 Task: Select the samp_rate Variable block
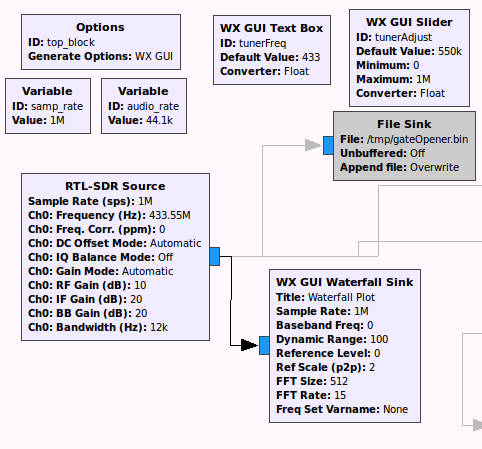pyautogui.click(x=48, y=106)
